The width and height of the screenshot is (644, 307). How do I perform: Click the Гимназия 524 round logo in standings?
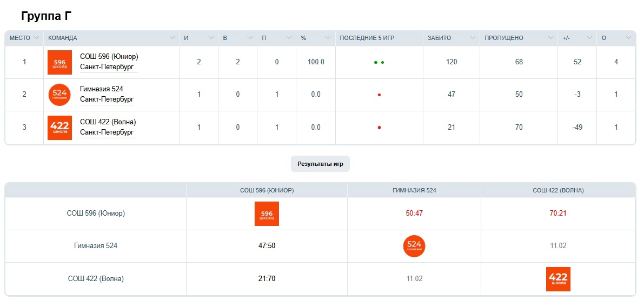59,95
